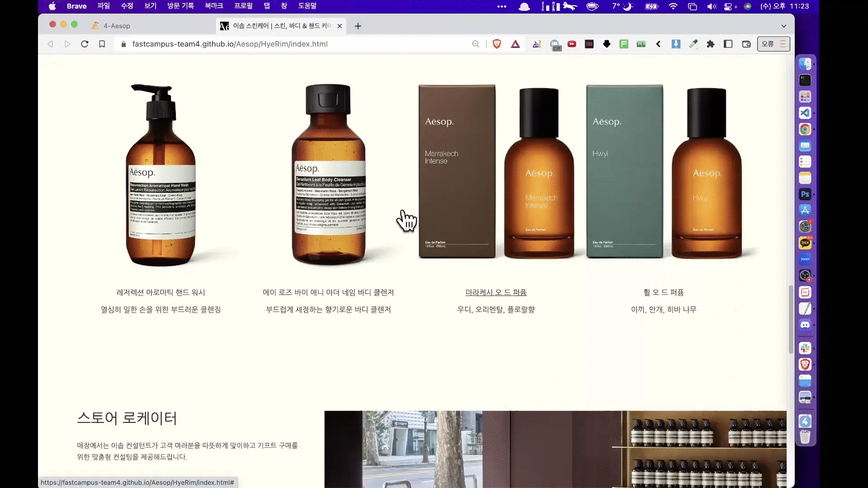Open volume control in menu bar

[x=712, y=6]
